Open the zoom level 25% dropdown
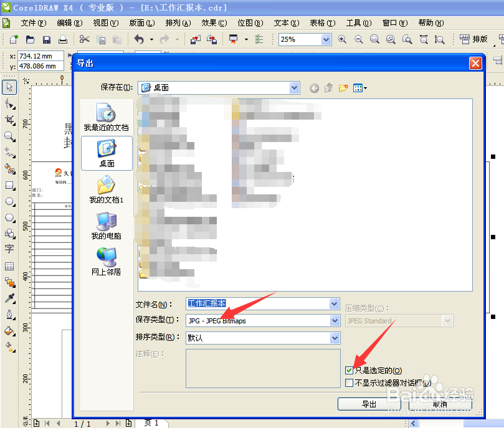 click(326, 39)
